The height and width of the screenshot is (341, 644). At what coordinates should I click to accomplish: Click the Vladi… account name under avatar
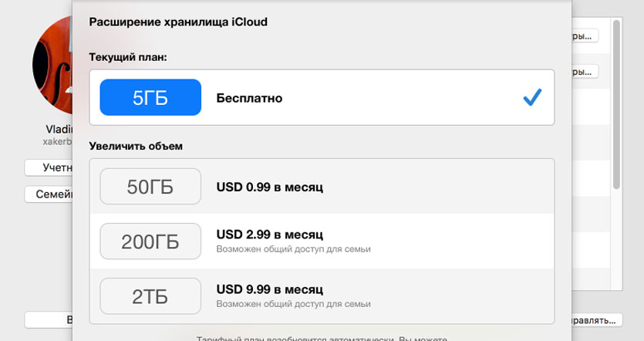point(59,130)
